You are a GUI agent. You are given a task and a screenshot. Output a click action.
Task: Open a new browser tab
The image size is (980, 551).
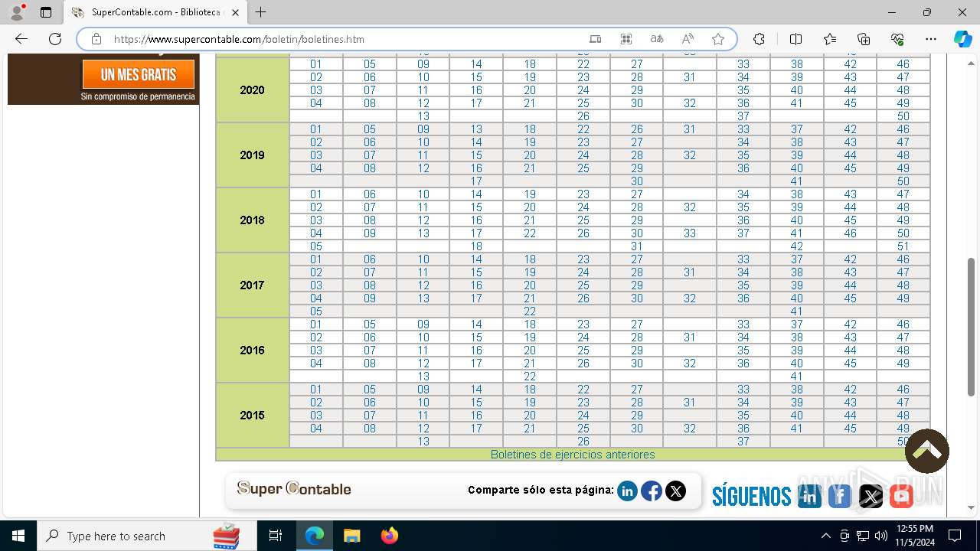click(261, 12)
